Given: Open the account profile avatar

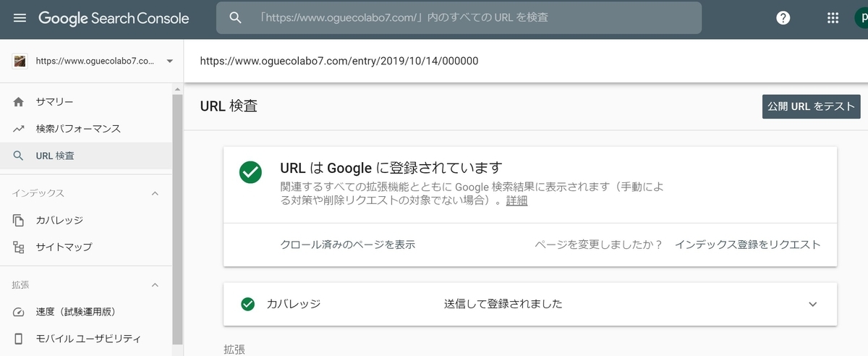Looking at the screenshot, I should (861, 18).
